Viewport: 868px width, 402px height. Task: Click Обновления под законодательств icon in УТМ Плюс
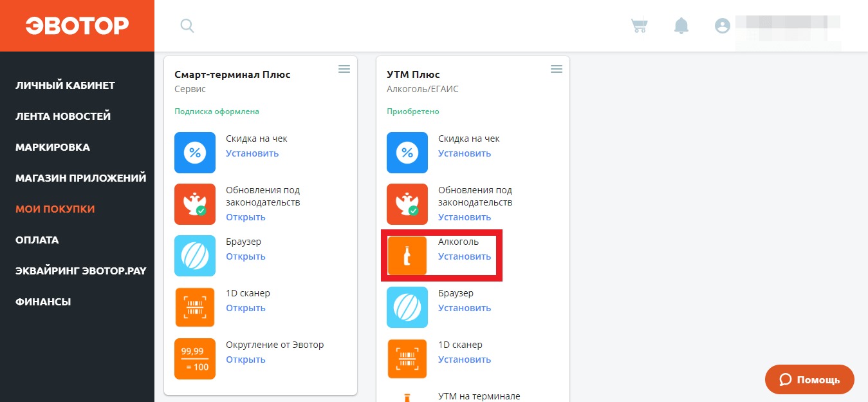407,204
